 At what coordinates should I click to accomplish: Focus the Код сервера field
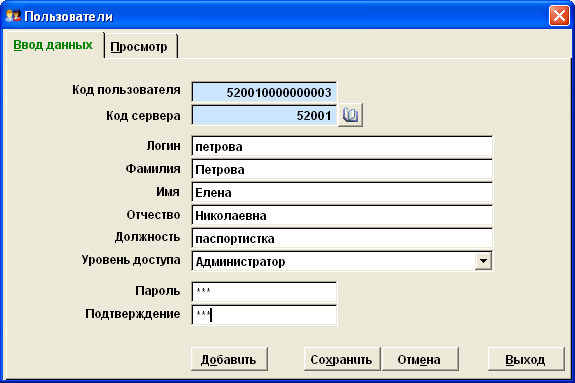click(x=264, y=116)
